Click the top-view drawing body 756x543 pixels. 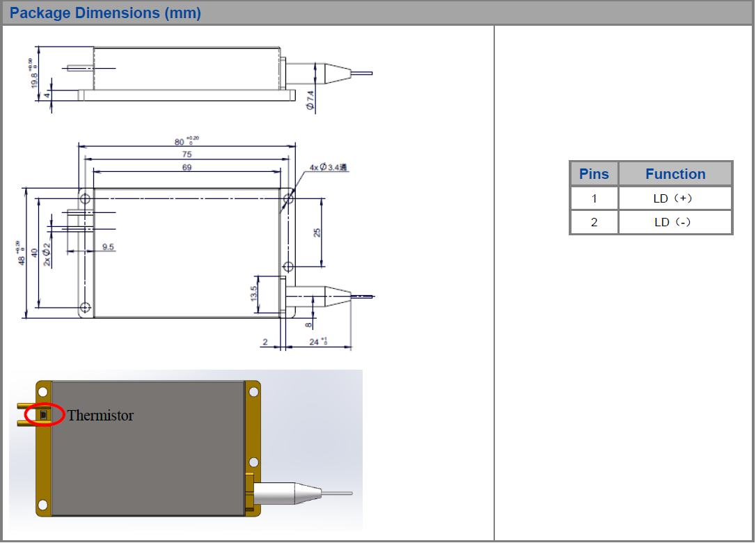point(187,253)
